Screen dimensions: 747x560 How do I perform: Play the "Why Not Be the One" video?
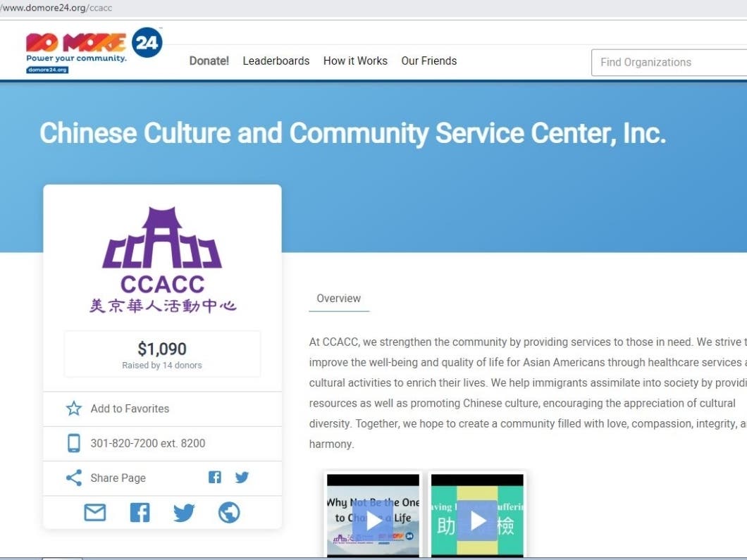tap(373, 521)
